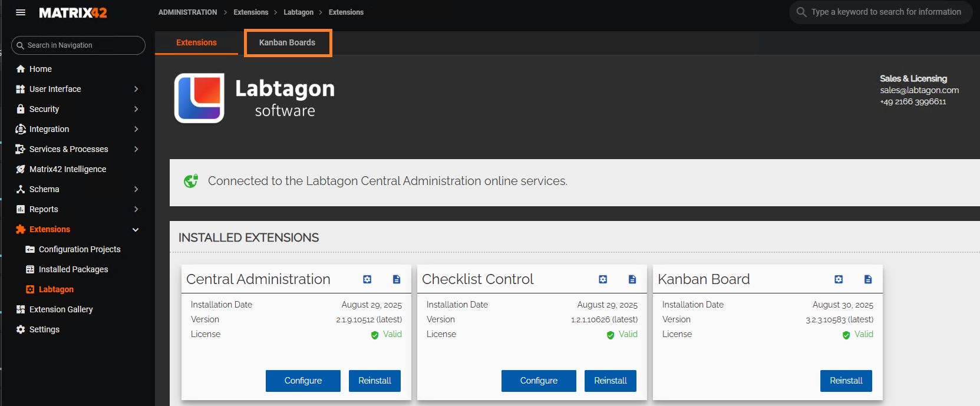Select the Extensions tab
The width and height of the screenshot is (980, 406).
click(196, 43)
